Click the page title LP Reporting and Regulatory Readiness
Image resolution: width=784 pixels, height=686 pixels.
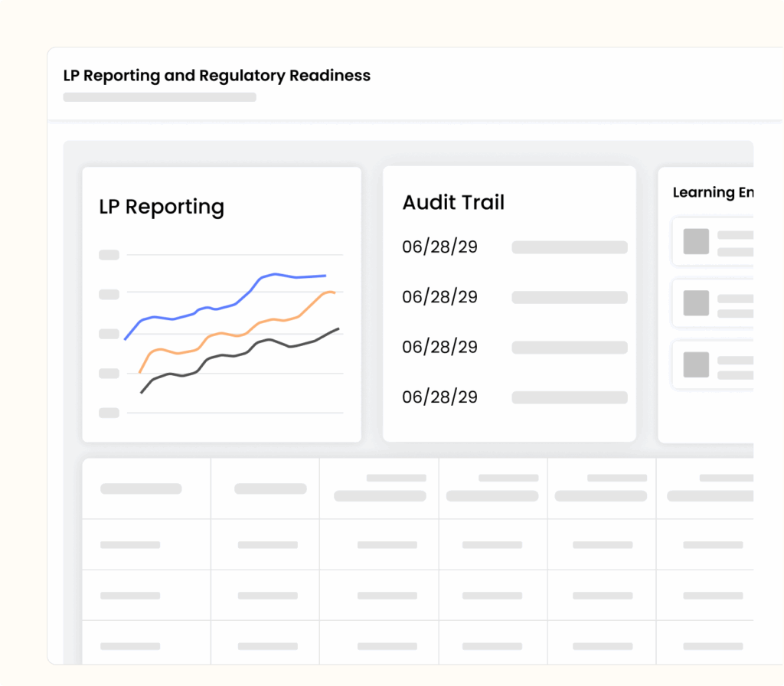[217, 76]
